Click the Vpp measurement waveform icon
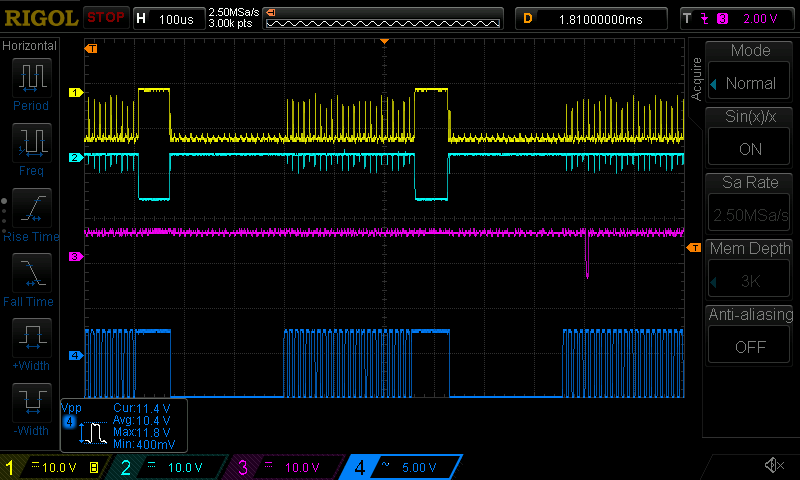 (x=92, y=433)
